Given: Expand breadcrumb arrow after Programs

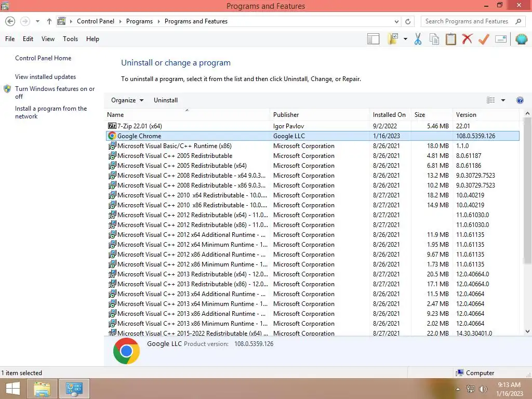Looking at the screenshot, I should coord(158,21).
